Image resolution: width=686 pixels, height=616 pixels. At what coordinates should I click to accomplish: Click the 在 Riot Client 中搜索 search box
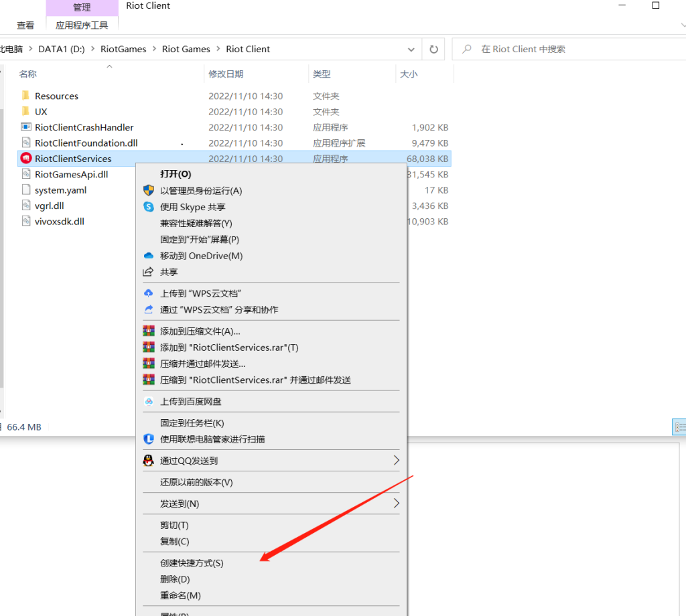(569, 49)
